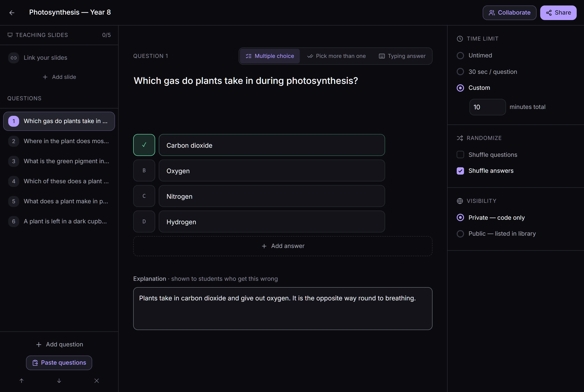
Task: Click the Teaching Slides presentation icon
Action: point(10,35)
